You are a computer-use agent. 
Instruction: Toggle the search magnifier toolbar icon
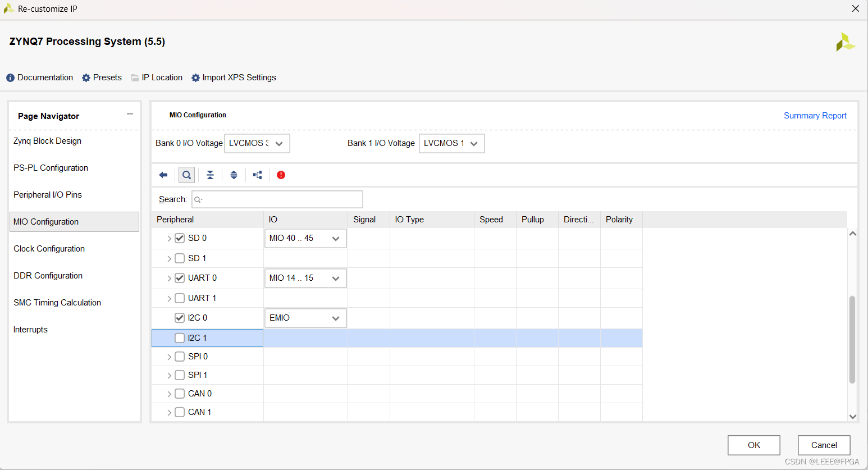(x=186, y=175)
